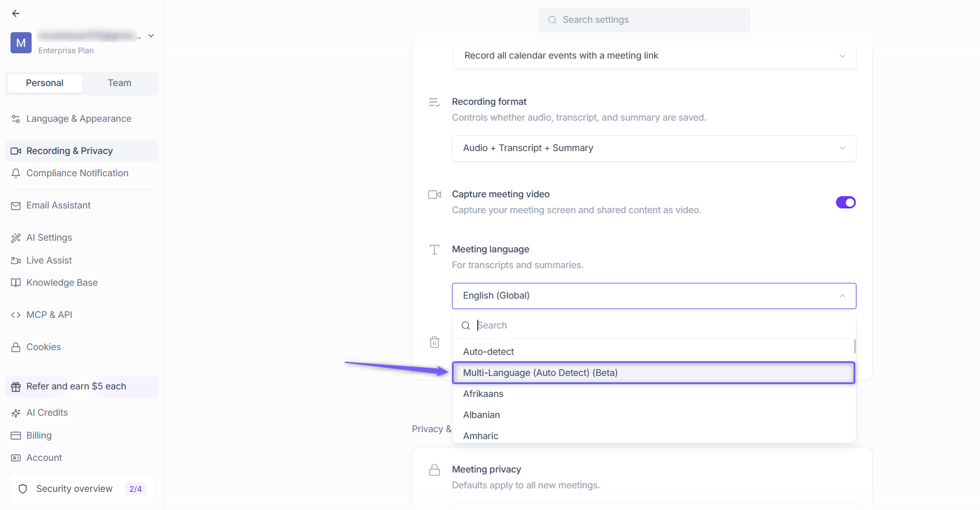Click the Capture meeting video camera icon
The width and height of the screenshot is (980, 510).
[434, 195]
